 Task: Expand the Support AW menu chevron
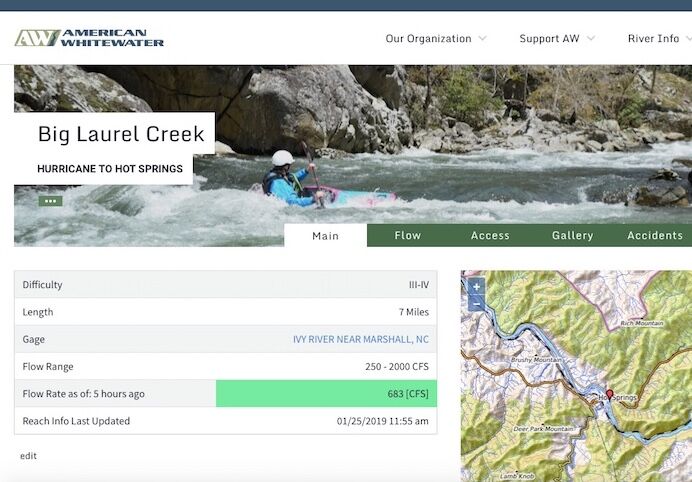(591, 38)
